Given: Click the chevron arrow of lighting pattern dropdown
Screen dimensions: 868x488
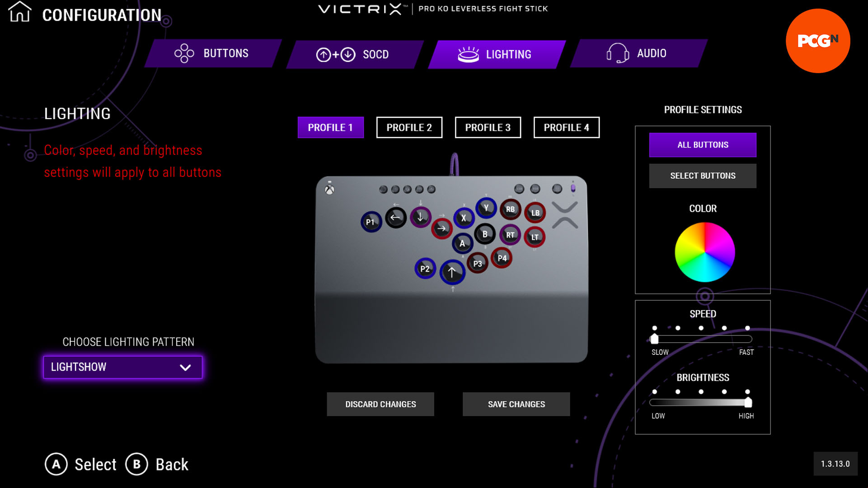Looking at the screenshot, I should click(185, 367).
